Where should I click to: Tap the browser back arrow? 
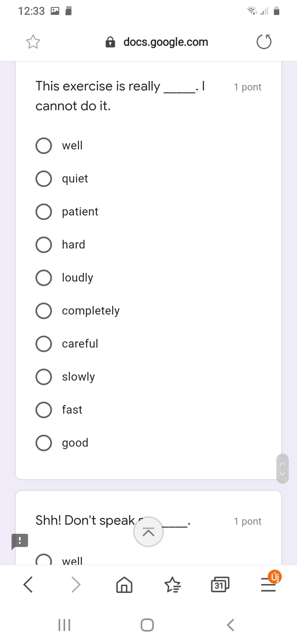pos(28,585)
